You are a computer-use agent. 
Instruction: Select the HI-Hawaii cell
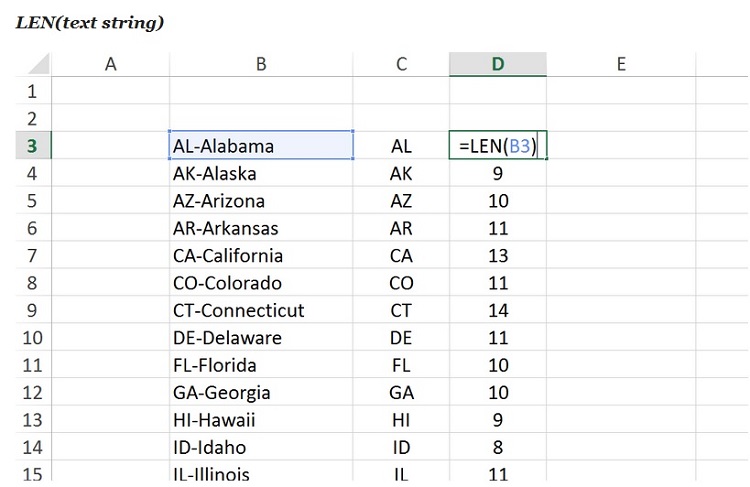[260, 420]
